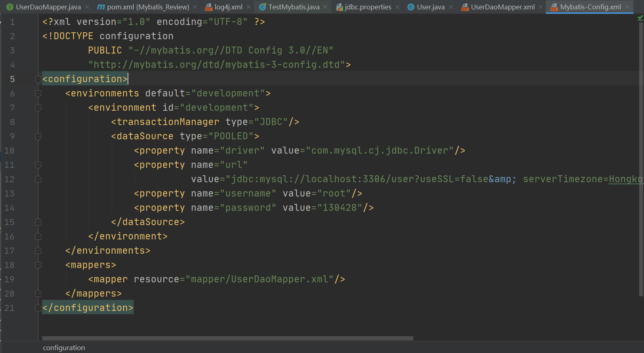This screenshot has width=644, height=353.
Task: Close the UserDaoMapper.xml tab
Action: 541,7
